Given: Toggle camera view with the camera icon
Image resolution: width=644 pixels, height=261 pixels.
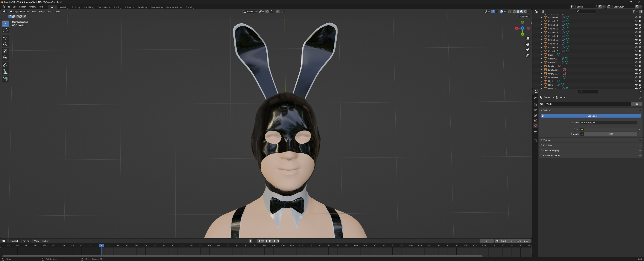Looking at the screenshot, I should coord(528,50).
